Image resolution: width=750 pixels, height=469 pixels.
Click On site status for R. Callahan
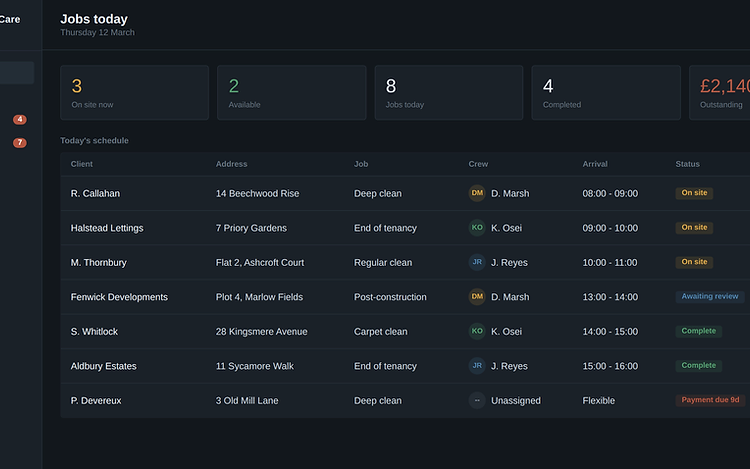point(694,193)
